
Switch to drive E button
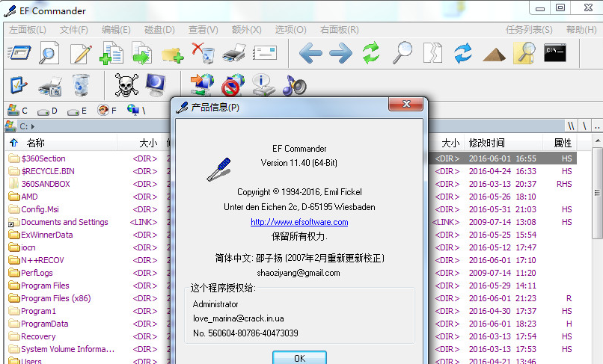[77, 111]
